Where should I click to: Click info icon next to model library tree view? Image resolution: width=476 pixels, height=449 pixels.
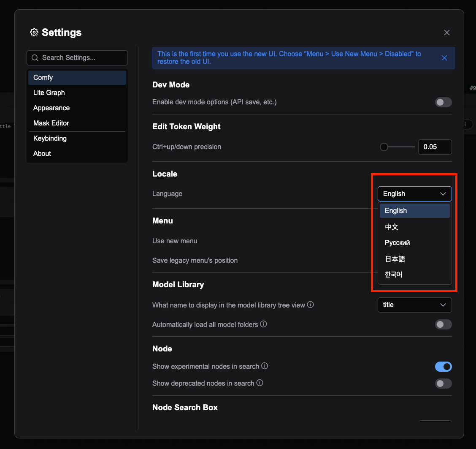pyautogui.click(x=310, y=305)
